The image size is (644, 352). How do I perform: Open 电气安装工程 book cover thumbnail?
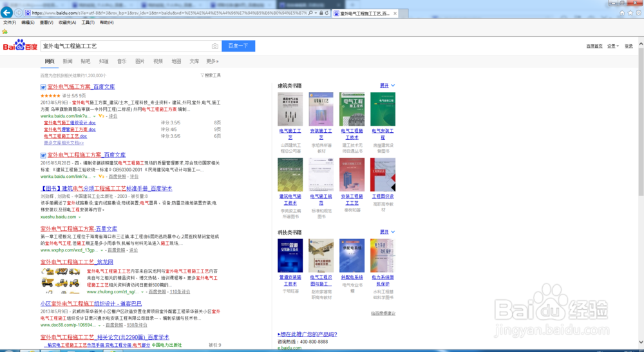coord(383,109)
